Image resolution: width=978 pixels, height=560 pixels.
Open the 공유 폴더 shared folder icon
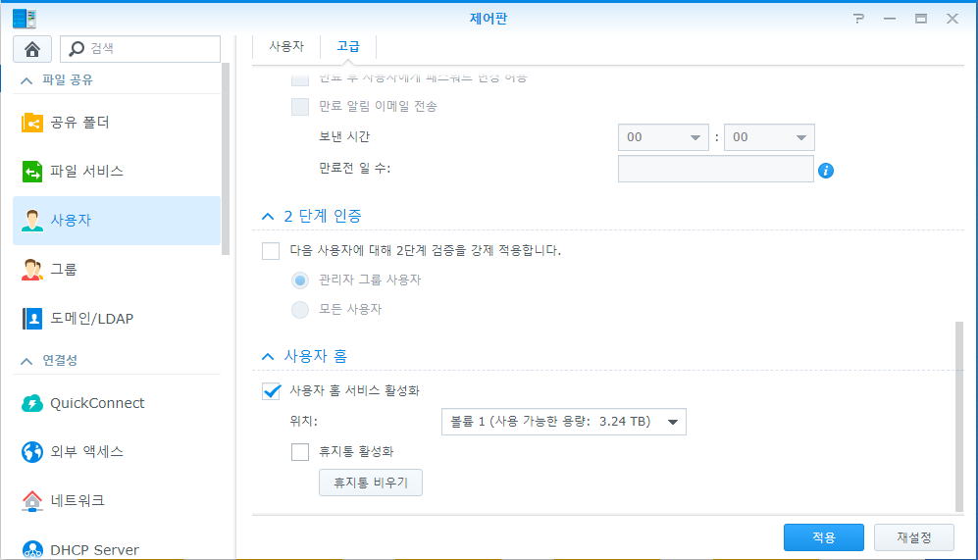tap(31, 123)
